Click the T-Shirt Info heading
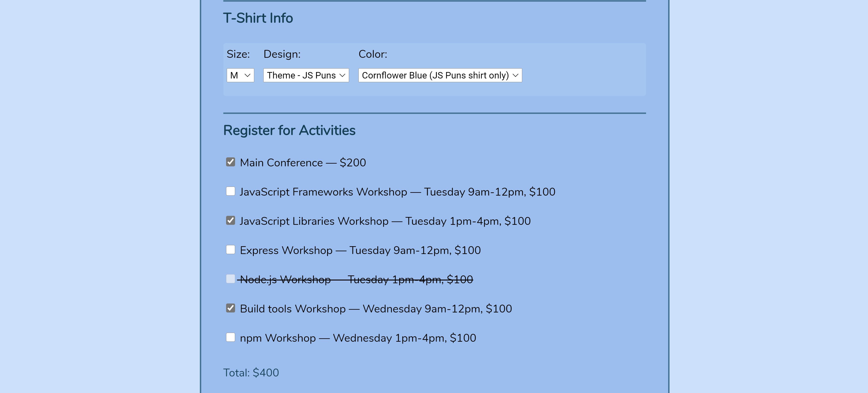This screenshot has height=393, width=868. tap(259, 17)
